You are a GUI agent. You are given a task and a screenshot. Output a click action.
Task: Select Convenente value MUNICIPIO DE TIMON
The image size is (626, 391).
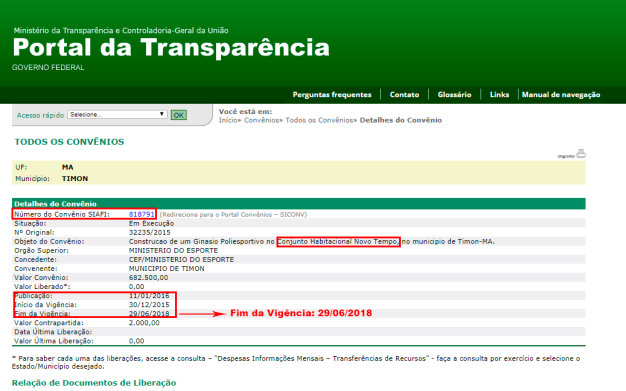(166, 269)
